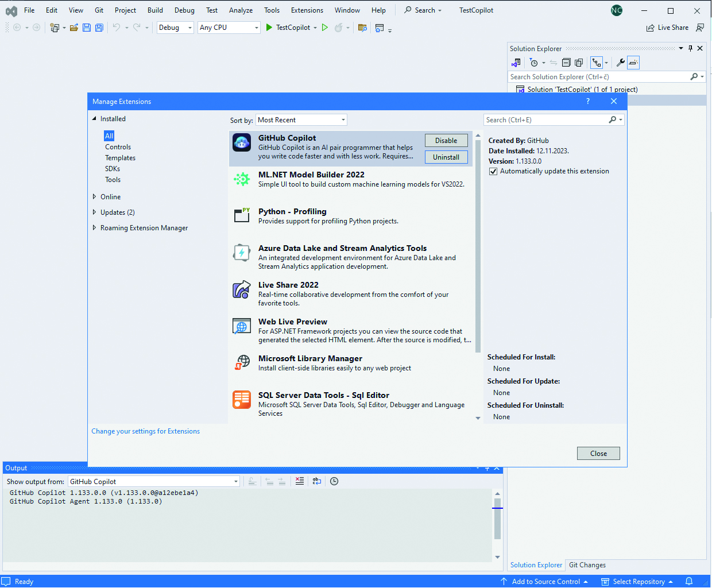Toggle Word Wrap in Output panel
Image resolution: width=712 pixels, height=588 pixels.
point(317,481)
